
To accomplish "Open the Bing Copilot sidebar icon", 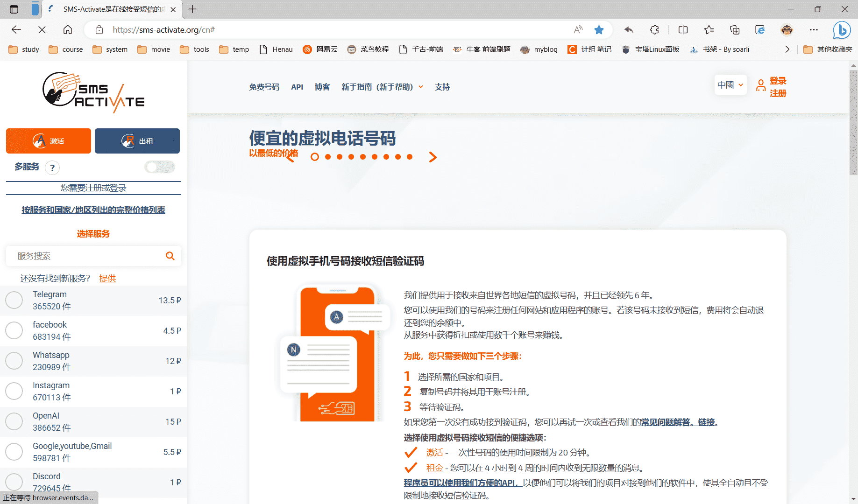I will pos(842,30).
